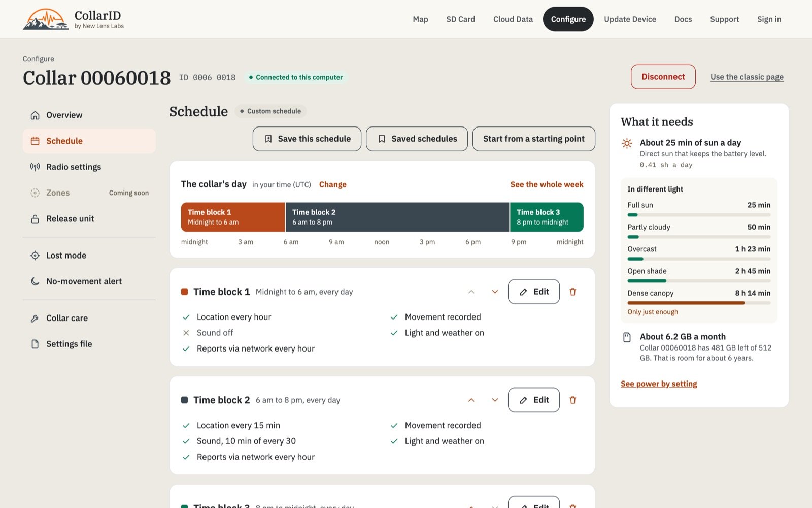Click the Overview home icon in the sidebar
812x508 pixels.
(35, 115)
